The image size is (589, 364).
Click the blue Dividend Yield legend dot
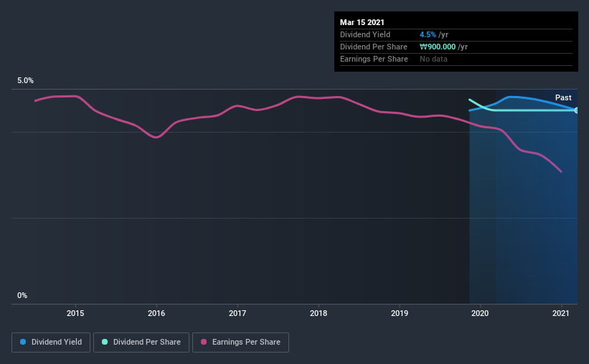pyautogui.click(x=23, y=342)
